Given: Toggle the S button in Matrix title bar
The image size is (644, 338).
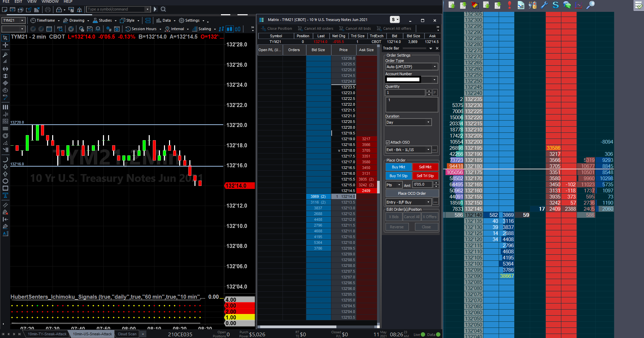Looking at the screenshot, I should [395, 20].
